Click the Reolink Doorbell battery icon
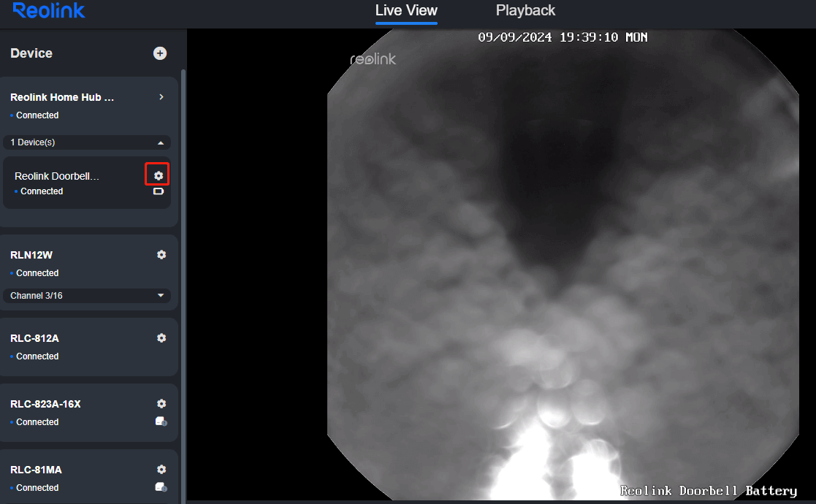This screenshot has height=504, width=816. tap(159, 191)
